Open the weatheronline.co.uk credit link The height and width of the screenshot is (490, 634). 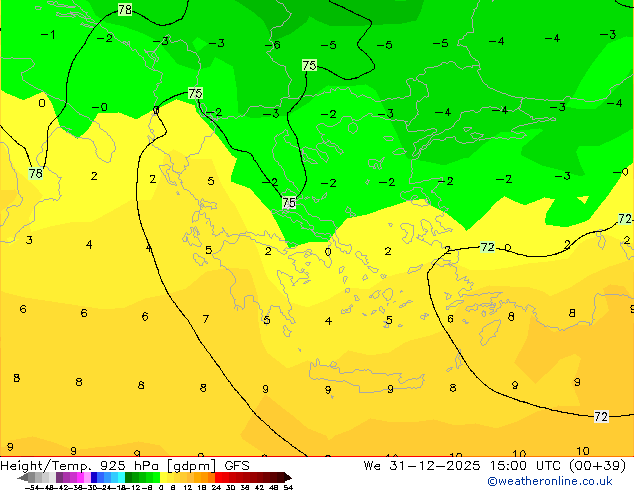point(550,481)
